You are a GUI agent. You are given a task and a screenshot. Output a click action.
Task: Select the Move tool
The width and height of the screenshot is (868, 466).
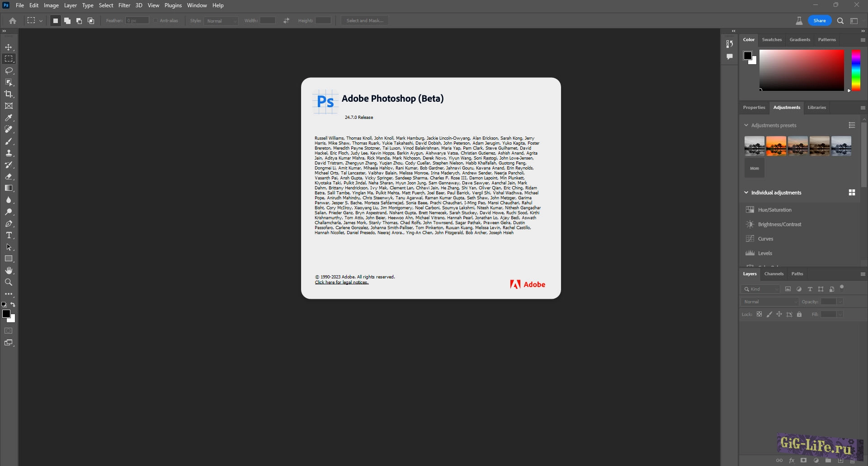tap(9, 47)
